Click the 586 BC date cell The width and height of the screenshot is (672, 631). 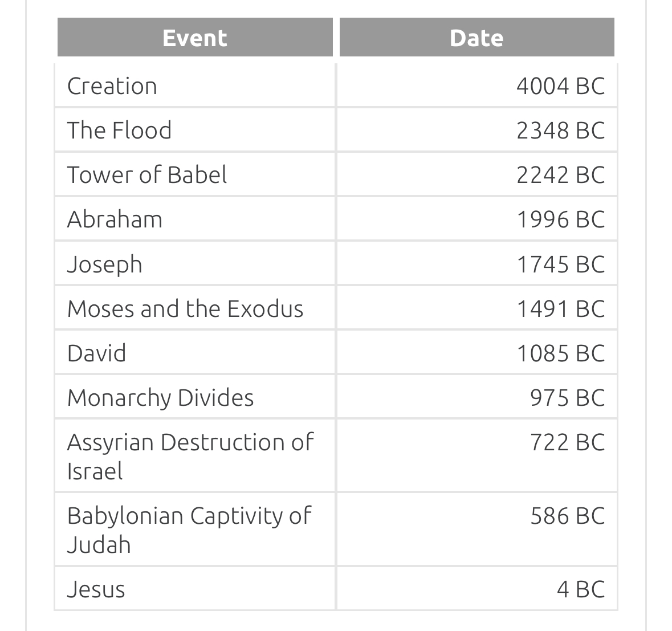click(x=476, y=530)
